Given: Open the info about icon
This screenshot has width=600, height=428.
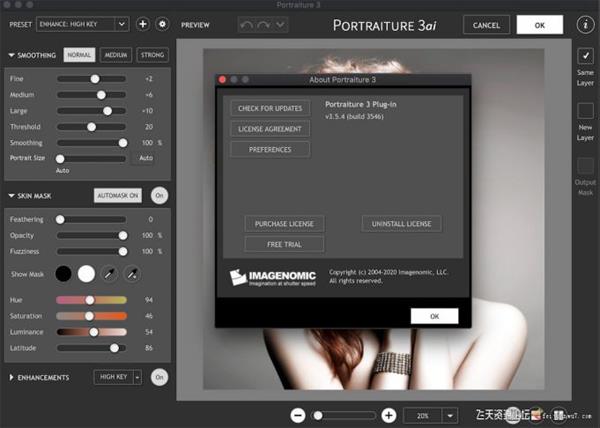Looking at the screenshot, I should click(x=585, y=25).
